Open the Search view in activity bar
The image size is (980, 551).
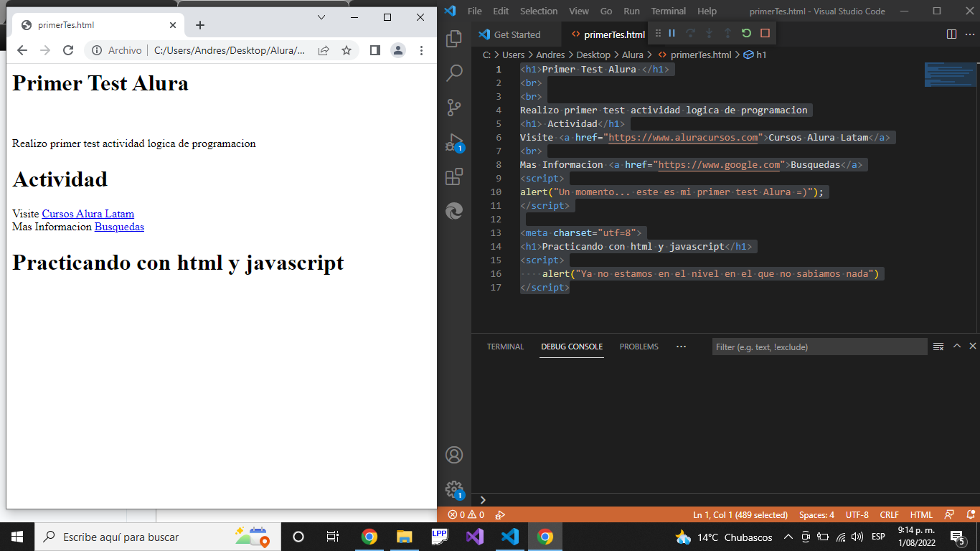click(454, 72)
